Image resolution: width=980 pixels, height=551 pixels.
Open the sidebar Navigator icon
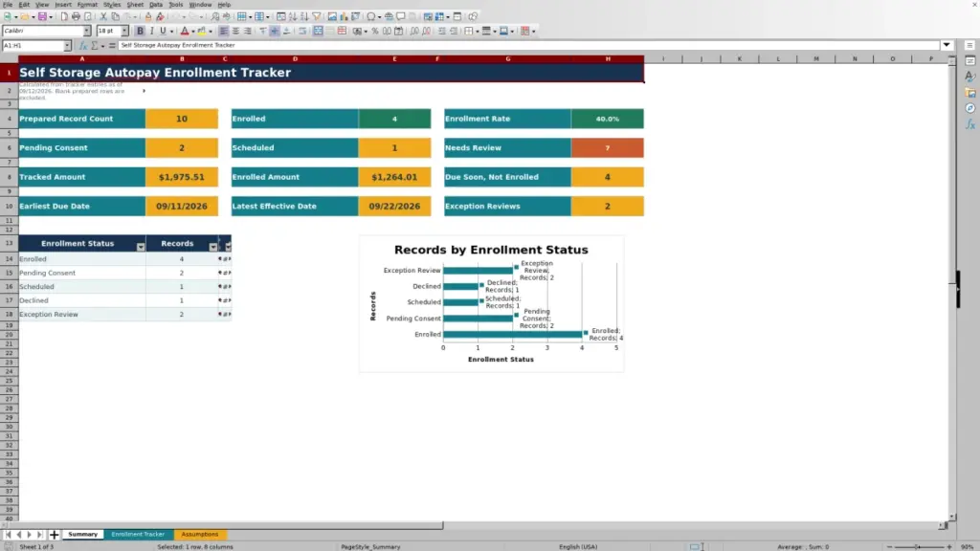point(970,108)
